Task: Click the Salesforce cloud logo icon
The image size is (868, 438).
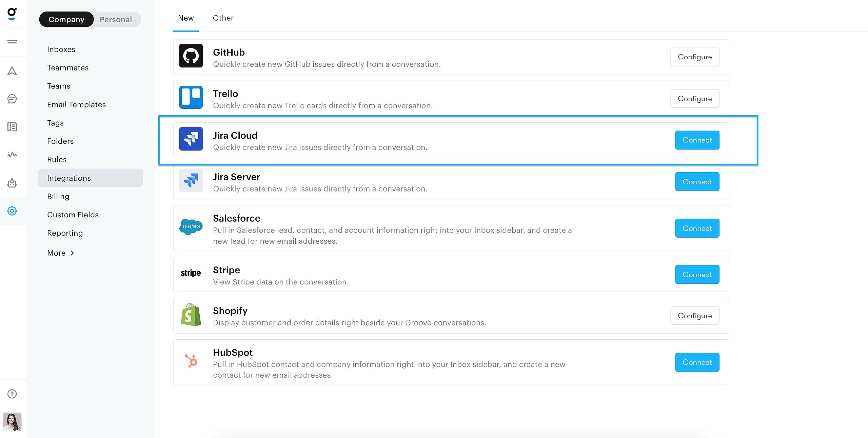Action: (191, 226)
